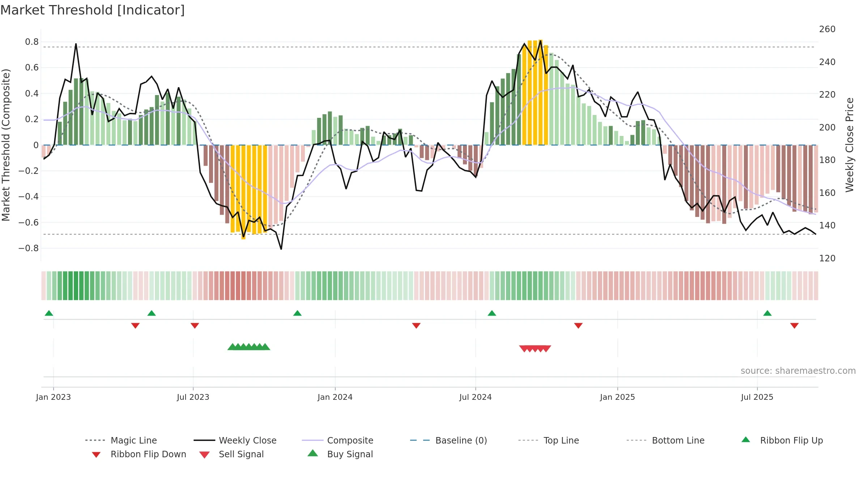The height and width of the screenshot is (488, 868).
Task: Click the Buy Signal legend icon
Action: (x=313, y=453)
